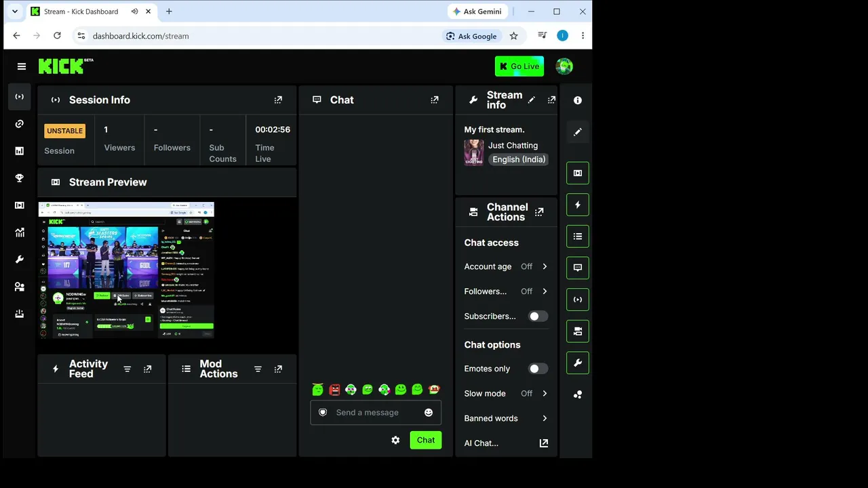Click Ask Gemini in the title bar
Viewport: 868px width, 488px height.
[477, 12]
